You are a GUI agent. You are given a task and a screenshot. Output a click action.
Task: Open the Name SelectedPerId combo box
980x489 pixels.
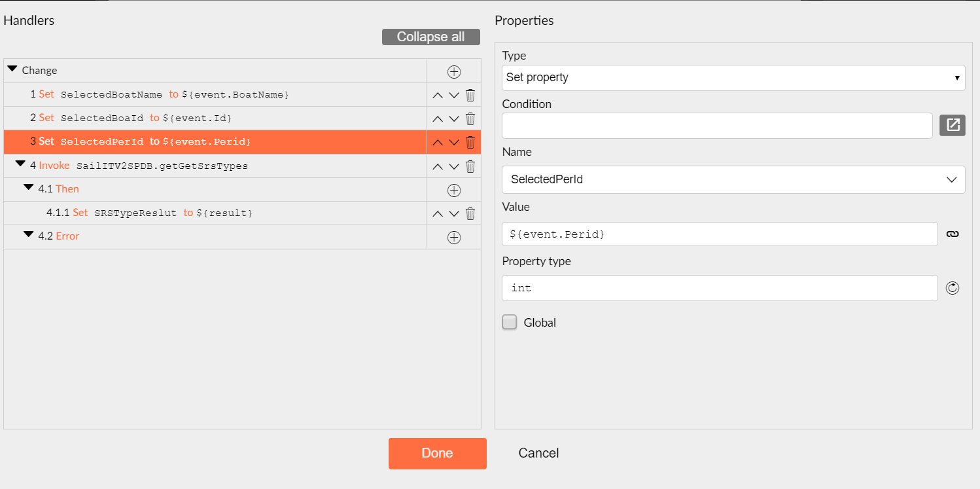(x=733, y=179)
